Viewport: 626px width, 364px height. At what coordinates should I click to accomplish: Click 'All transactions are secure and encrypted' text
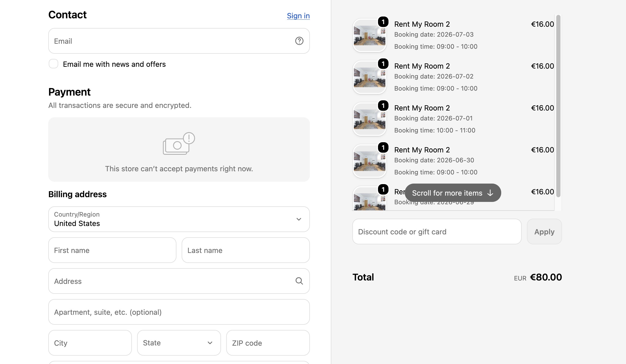coord(120,105)
